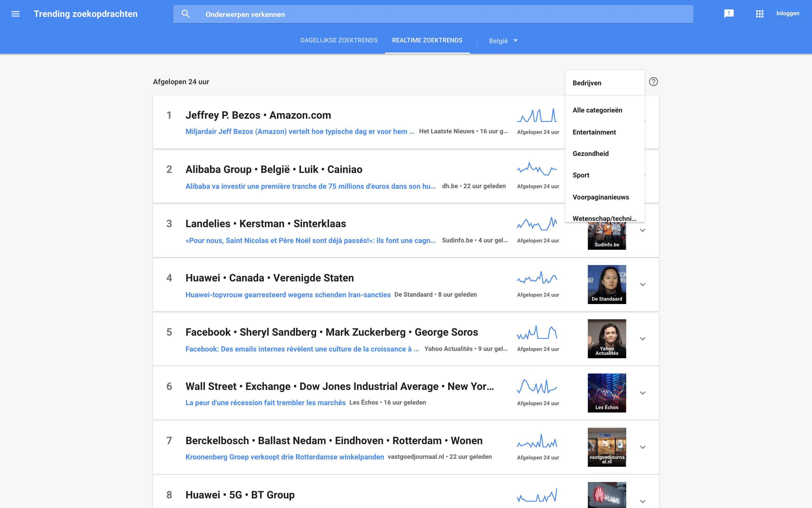The height and width of the screenshot is (508, 812).
Task: Click title Alibaba Group • België • Luik
Action: (274, 169)
